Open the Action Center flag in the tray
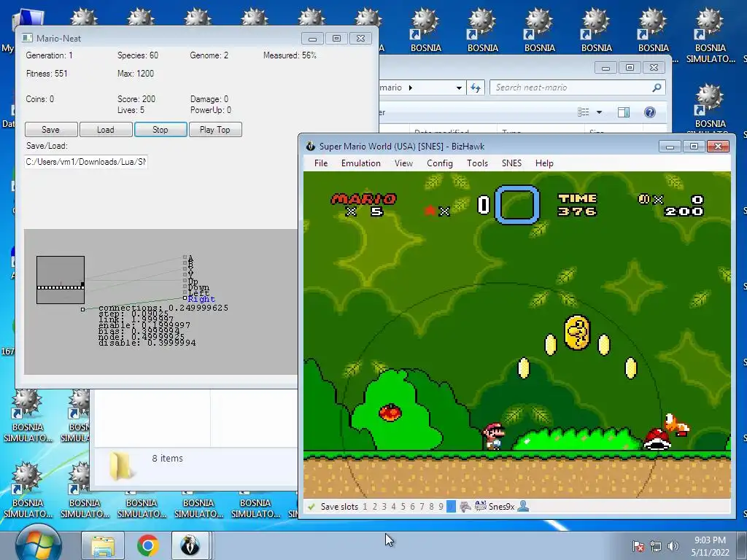 coord(638,546)
